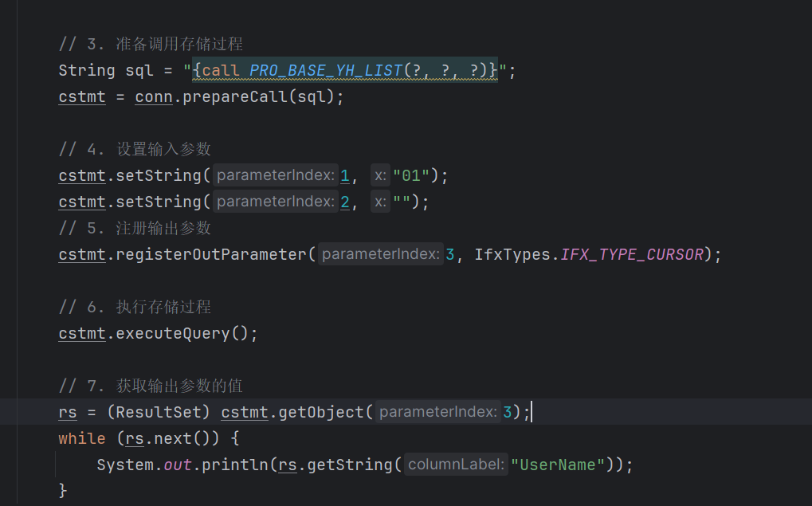The image size is (812, 506).
Task: Click the while keyword
Action: 81,439
